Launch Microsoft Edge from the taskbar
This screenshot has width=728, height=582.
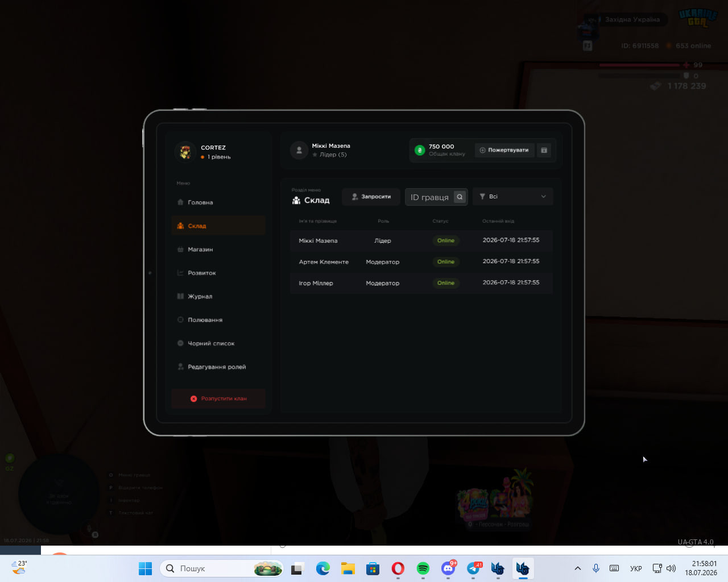point(322,568)
